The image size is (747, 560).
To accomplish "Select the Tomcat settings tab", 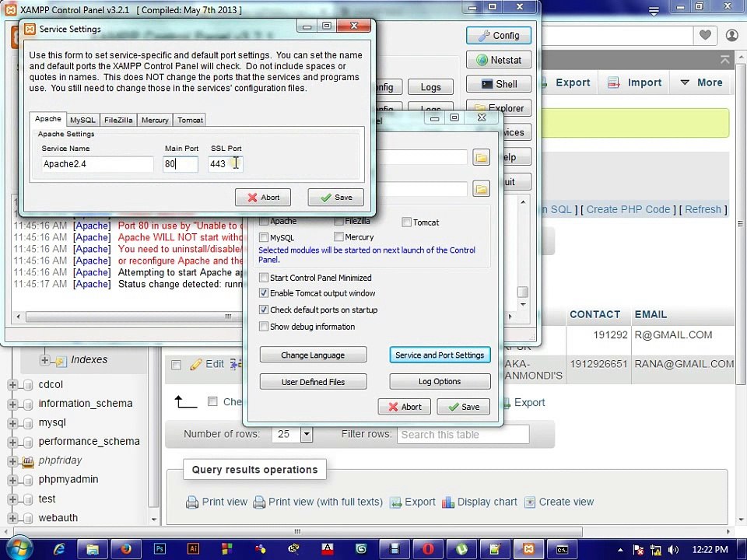I will tap(190, 120).
